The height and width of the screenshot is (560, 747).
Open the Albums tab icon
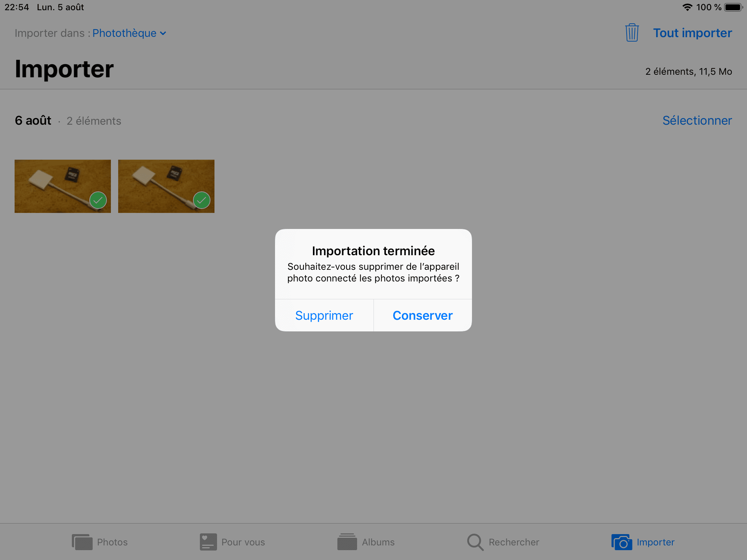click(x=347, y=542)
